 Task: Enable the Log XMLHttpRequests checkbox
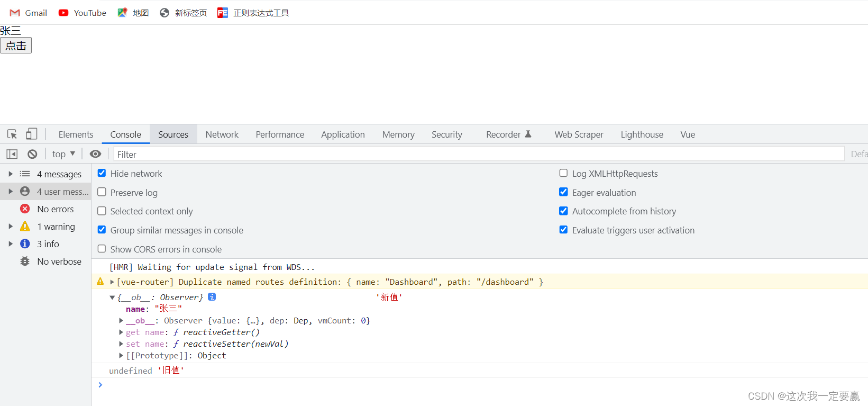click(563, 173)
